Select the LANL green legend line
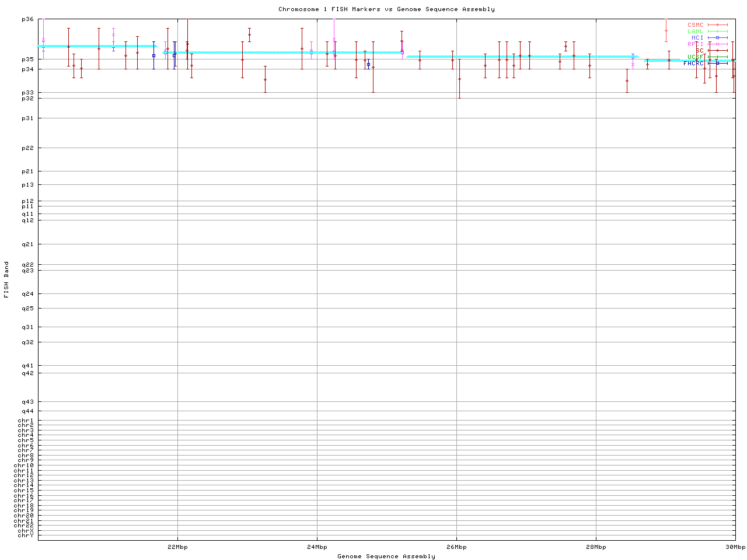The image size is (747, 560). point(717,32)
